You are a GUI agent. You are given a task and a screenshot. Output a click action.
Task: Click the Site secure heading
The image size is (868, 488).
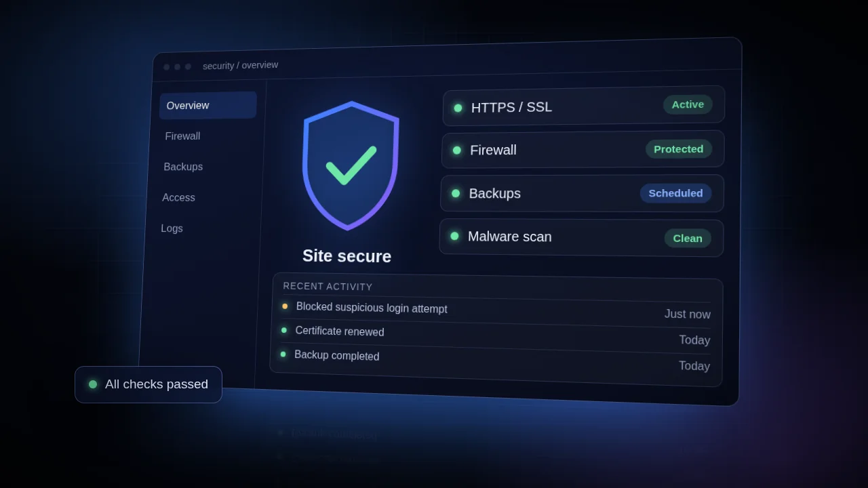347,256
